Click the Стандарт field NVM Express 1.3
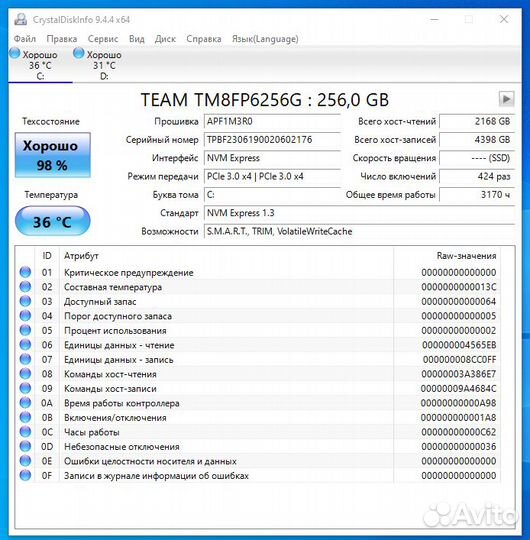 pyautogui.click(x=359, y=213)
